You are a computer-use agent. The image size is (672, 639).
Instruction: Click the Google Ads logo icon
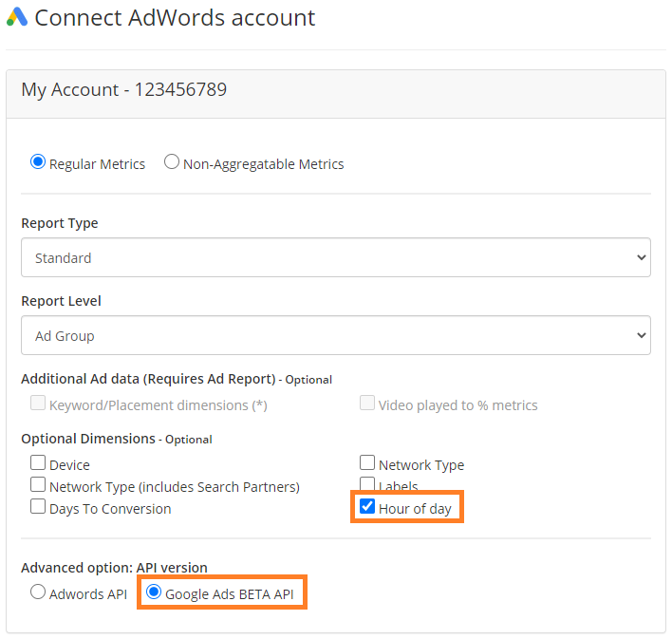point(17,17)
